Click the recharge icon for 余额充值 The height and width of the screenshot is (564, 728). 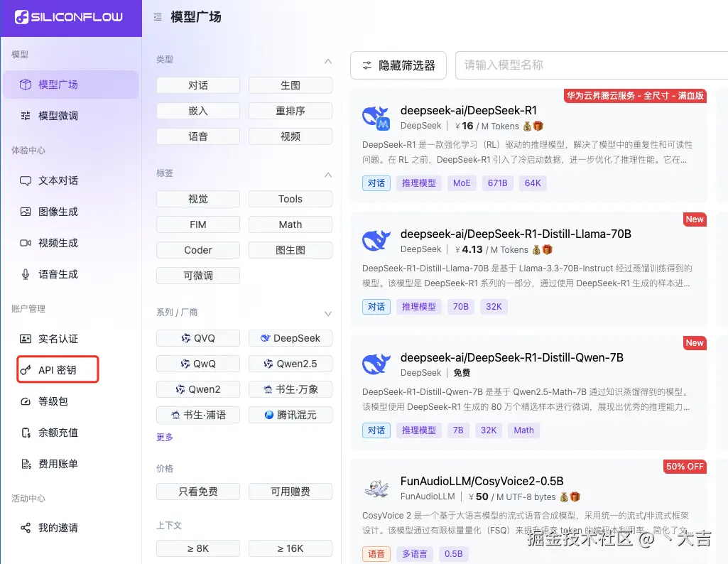coord(26,433)
